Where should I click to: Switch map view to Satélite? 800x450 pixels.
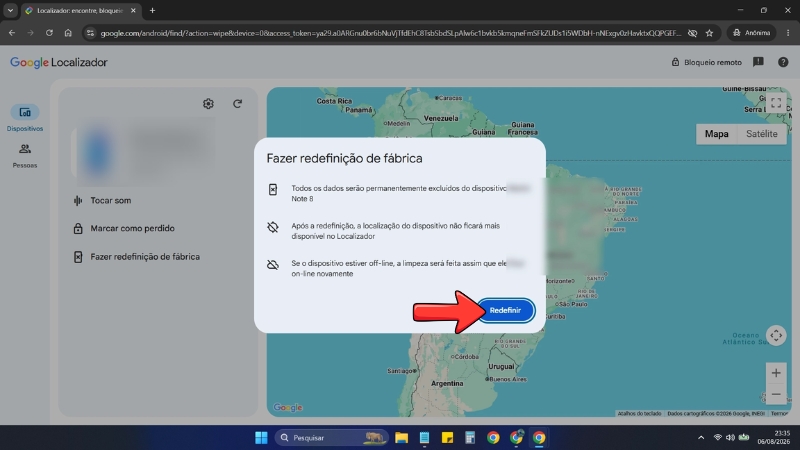click(762, 134)
